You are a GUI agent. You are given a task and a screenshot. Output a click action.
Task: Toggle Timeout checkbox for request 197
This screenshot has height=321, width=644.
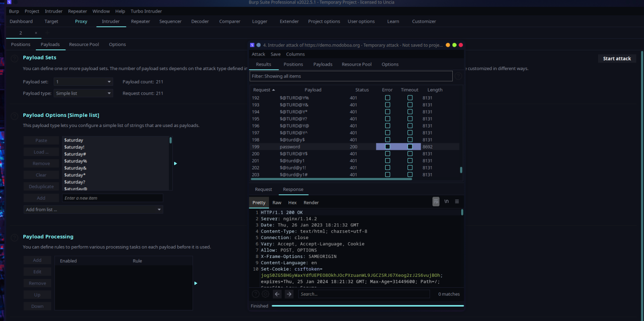pyautogui.click(x=410, y=133)
